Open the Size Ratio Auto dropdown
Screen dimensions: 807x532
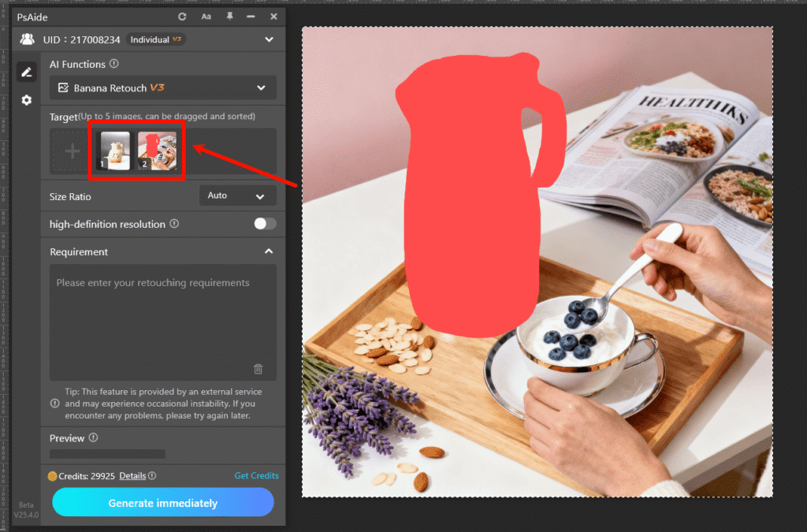point(237,195)
